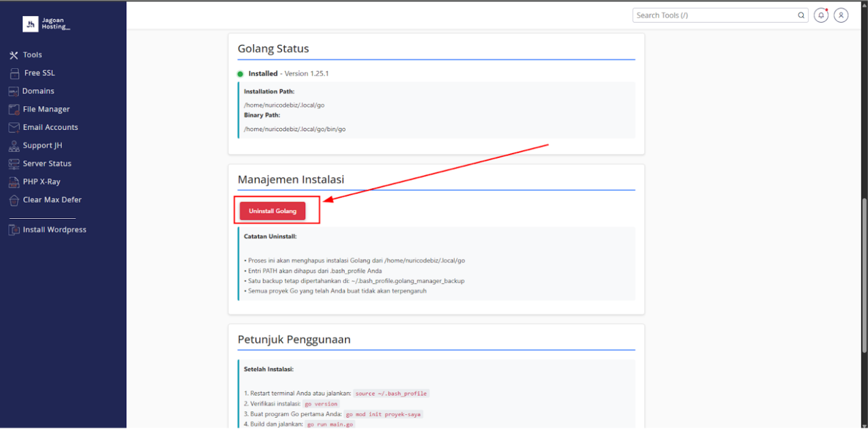Click the PHP X-Ray icon

[14, 182]
